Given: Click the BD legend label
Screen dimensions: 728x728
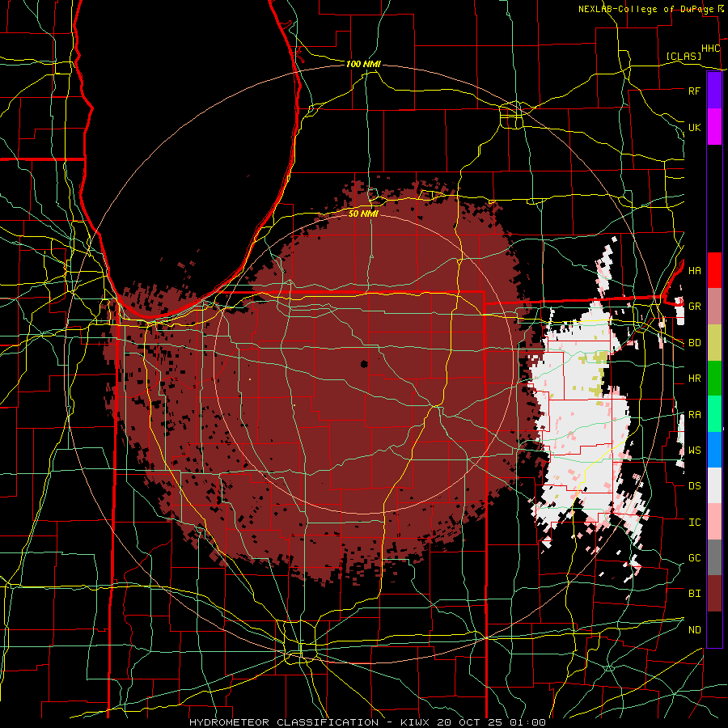Looking at the screenshot, I should tap(694, 343).
